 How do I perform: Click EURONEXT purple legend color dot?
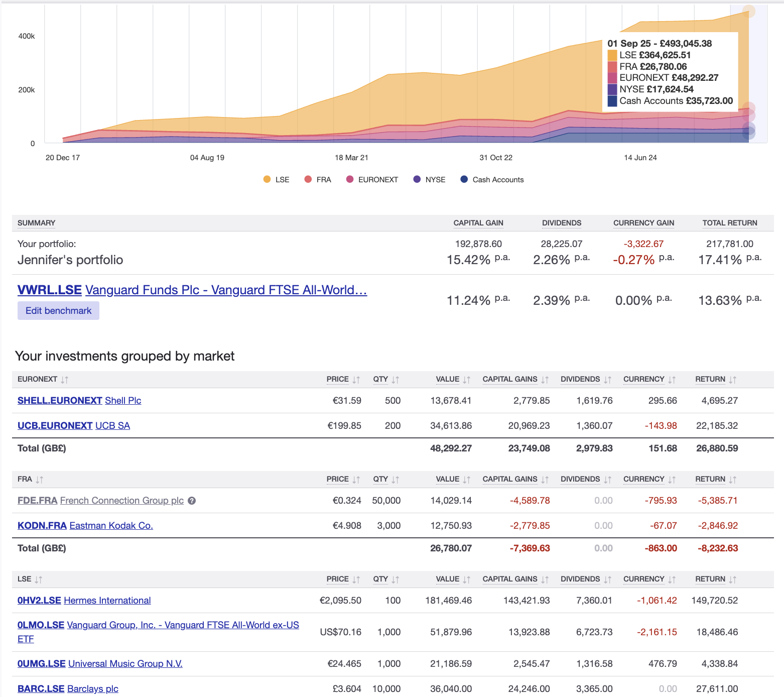(x=350, y=179)
